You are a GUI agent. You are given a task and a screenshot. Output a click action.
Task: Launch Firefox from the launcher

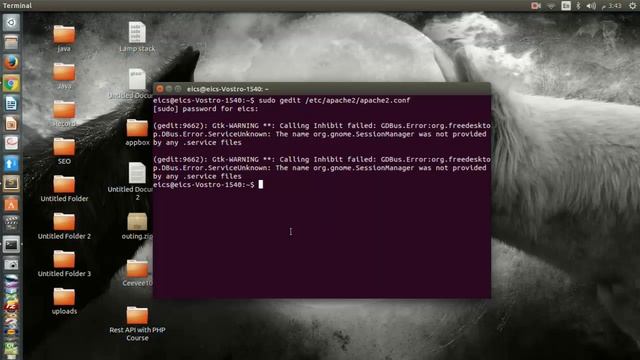click(x=11, y=62)
